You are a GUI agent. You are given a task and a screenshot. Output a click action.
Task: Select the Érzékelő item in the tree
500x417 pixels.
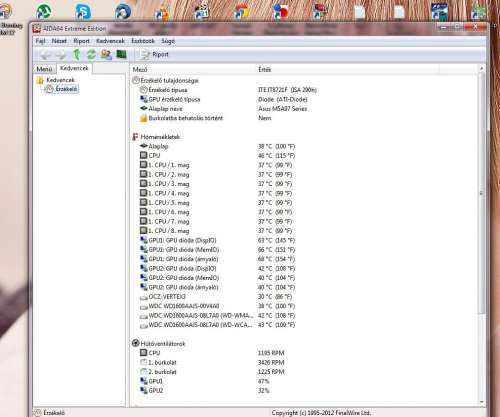(66, 89)
